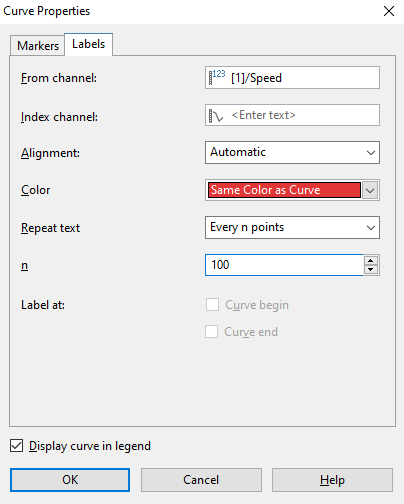
Task: Open the Alignment dropdown set to Automatic
Action: point(292,152)
